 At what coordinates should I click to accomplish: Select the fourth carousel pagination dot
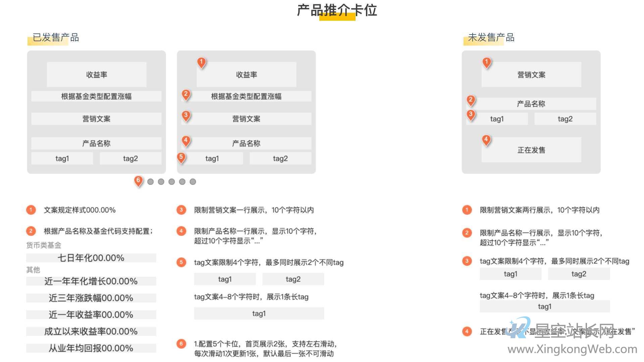(x=182, y=182)
